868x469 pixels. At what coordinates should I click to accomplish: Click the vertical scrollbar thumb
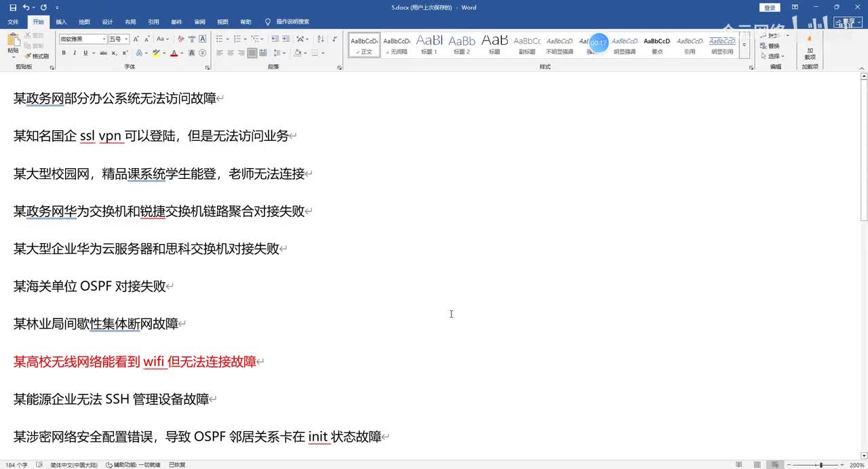[x=863, y=150]
